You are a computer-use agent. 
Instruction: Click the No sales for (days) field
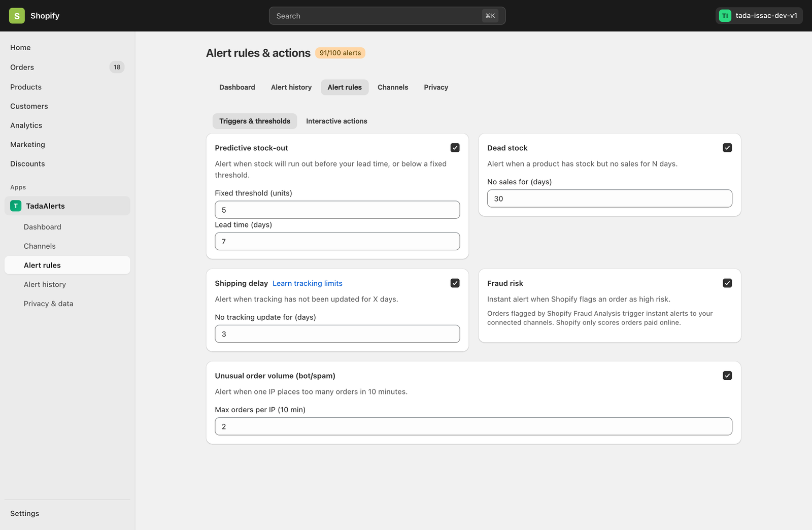point(610,198)
